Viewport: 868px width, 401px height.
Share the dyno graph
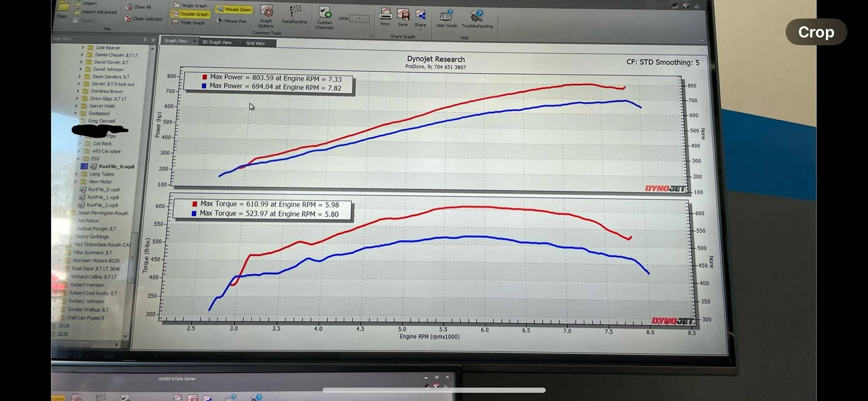[x=420, y=18]
